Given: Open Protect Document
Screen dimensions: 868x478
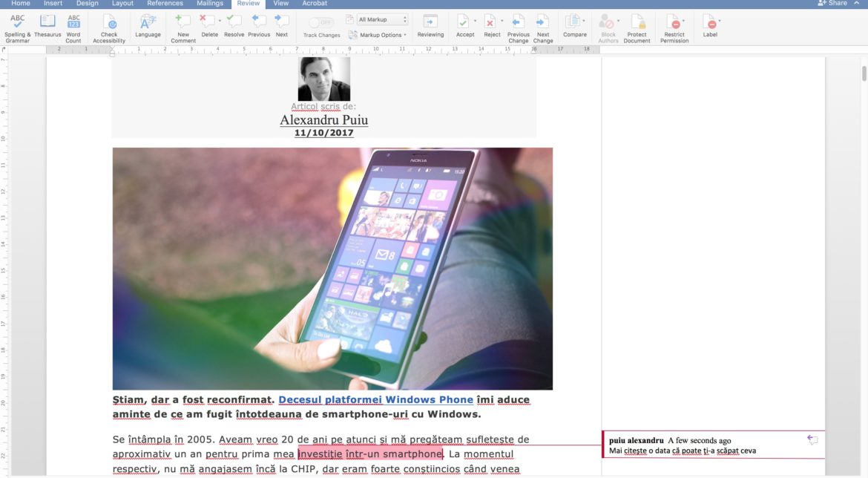Looking at the screenshot, I should coord(637,29).
